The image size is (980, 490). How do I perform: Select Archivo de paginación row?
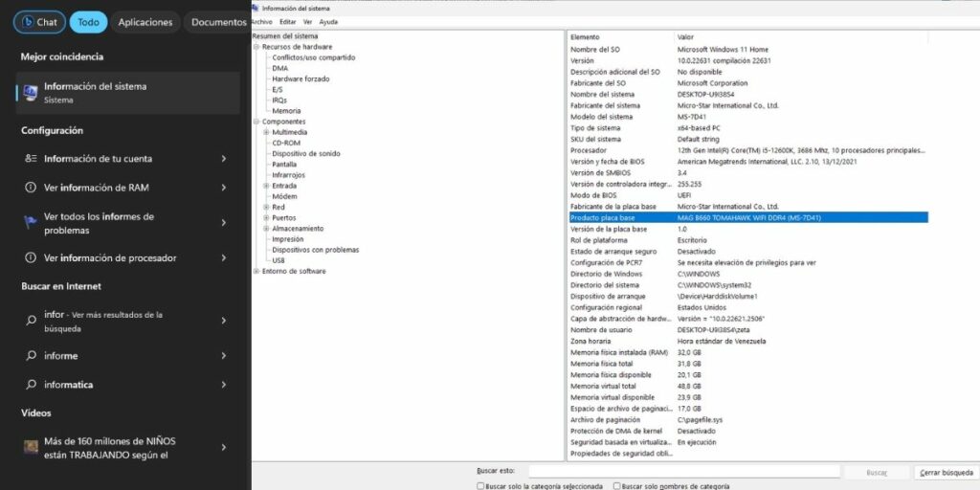click(748, 420)
